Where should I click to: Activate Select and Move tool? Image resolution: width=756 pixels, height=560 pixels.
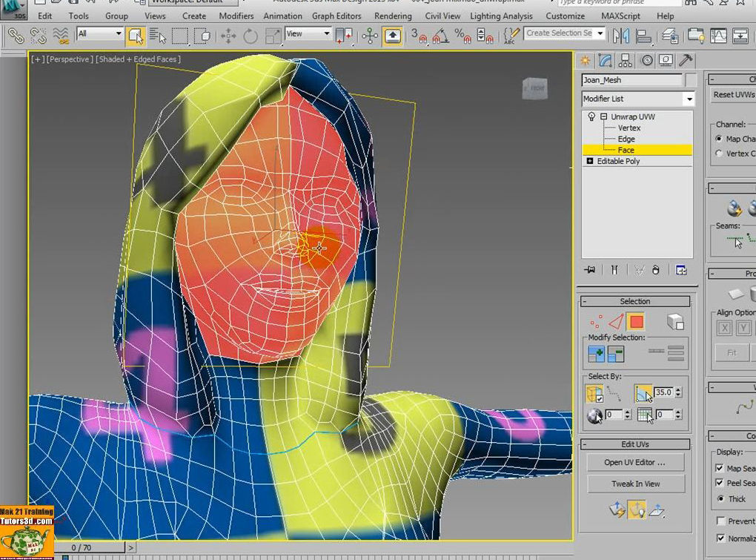[228, 36]
